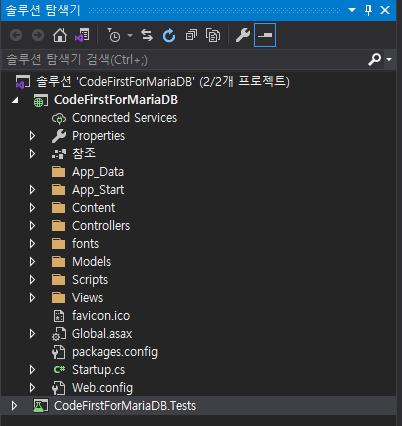Open the window position dropdown in title bar
This screenshot has width=402, height=426.
(x=352, y=10)
